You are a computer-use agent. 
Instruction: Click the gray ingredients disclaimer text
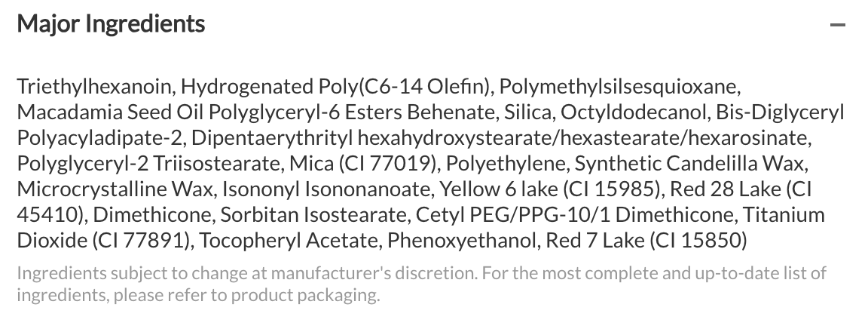tap(421, 284)
